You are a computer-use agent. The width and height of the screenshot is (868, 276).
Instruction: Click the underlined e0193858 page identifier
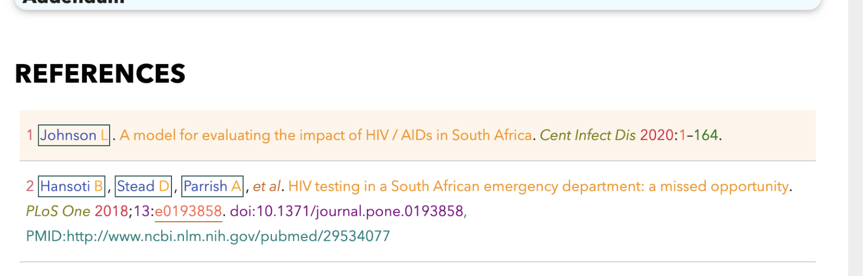(188, 211)
